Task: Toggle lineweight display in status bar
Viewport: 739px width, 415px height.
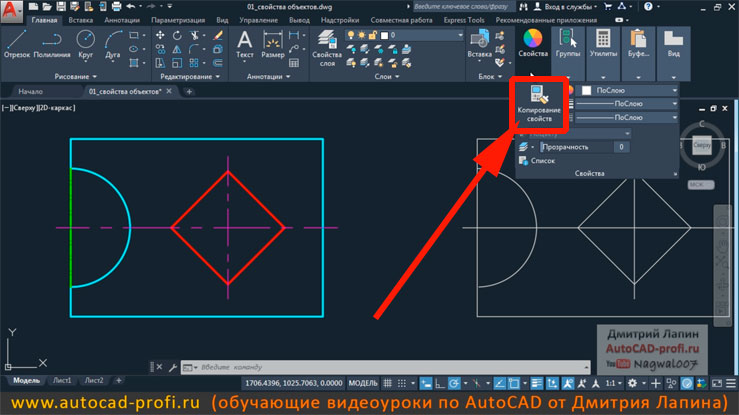Action: (x=537, y=383)
